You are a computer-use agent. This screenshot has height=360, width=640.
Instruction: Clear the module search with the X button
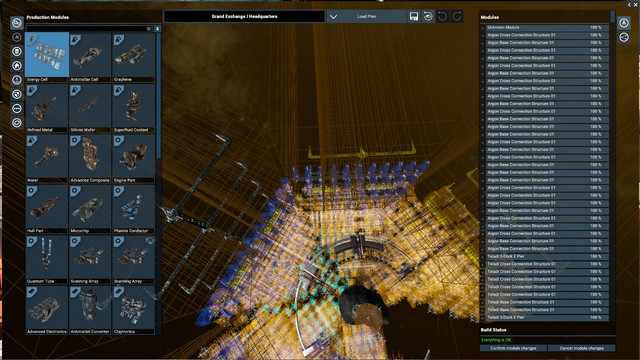tap(158, 29)
